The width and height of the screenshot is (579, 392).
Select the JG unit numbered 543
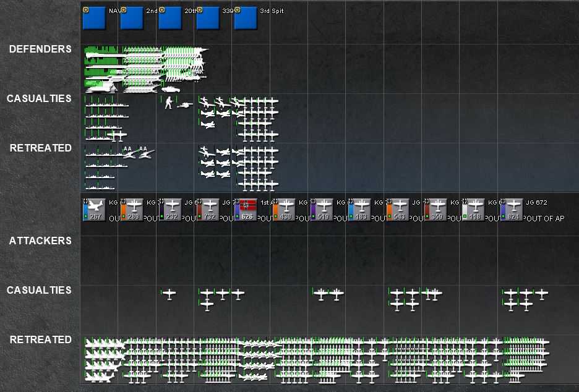pyautogui.click(x=398, y=210)
